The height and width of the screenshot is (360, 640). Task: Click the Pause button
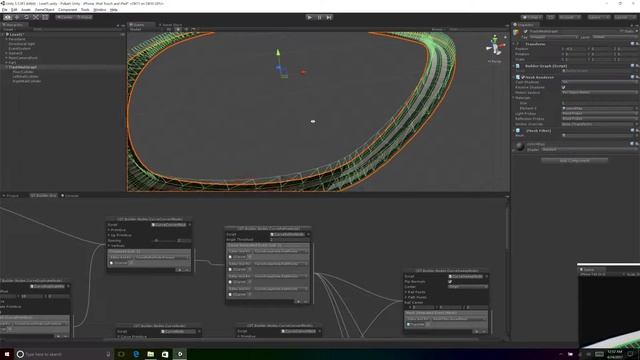pos(320,17)
